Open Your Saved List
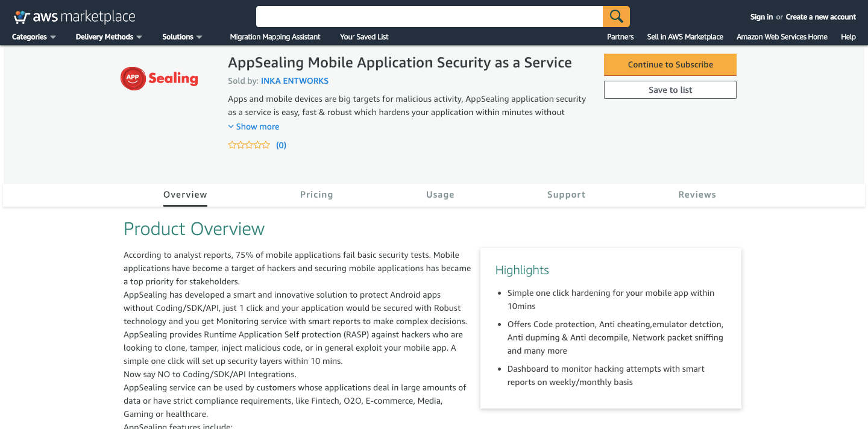The width and height of the screenshot is (868, 429). pos(364,37)
